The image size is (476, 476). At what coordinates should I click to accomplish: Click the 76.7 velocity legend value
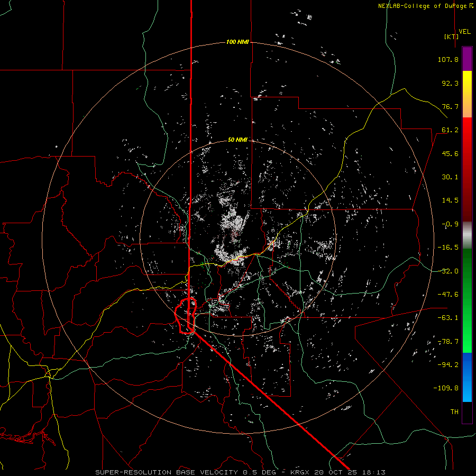pyautogui.click(x=450, y=106)
